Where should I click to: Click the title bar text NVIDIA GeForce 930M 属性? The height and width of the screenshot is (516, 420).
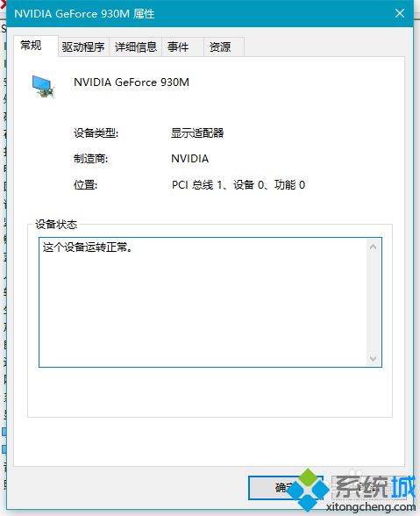84,14
